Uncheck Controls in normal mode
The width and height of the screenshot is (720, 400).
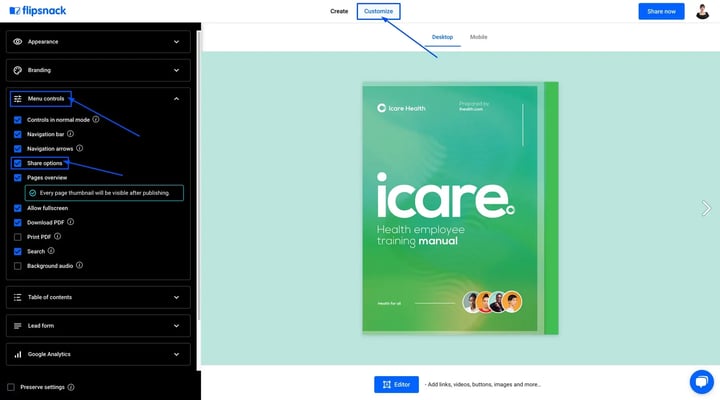tap(17, 120)
